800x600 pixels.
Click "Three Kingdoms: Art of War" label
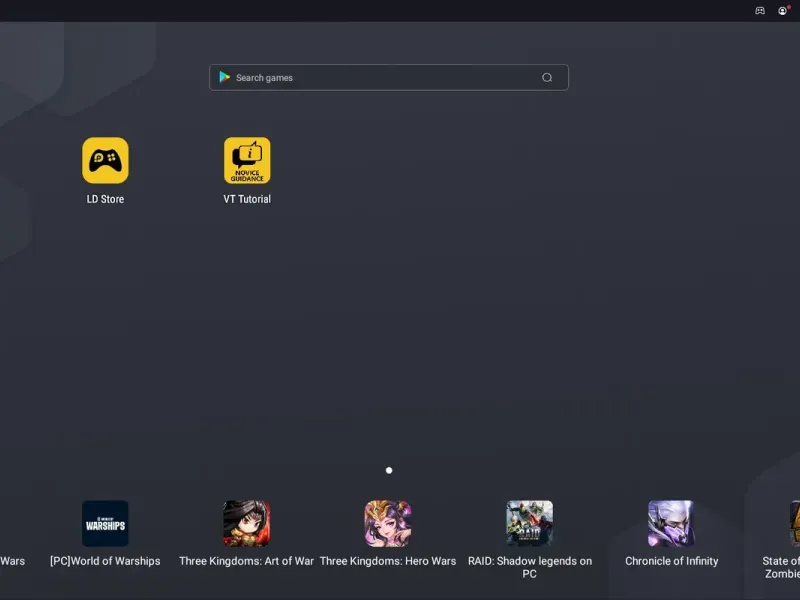tap(246, 561)
